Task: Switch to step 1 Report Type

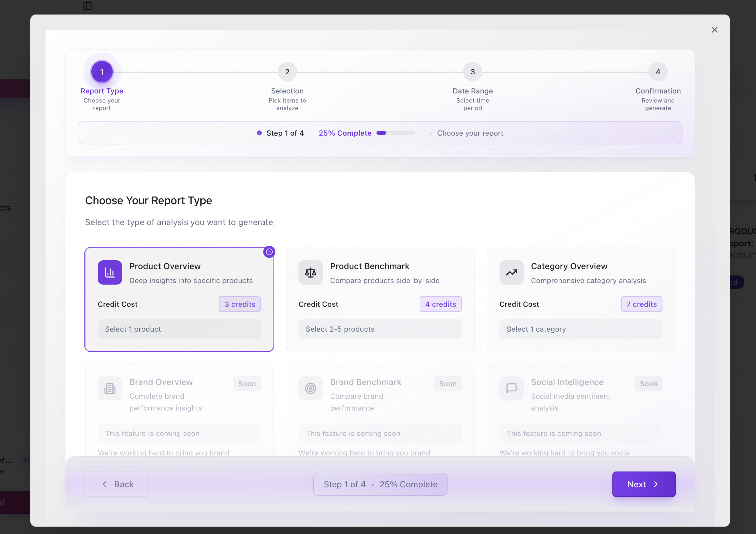Action: (102, 72)
